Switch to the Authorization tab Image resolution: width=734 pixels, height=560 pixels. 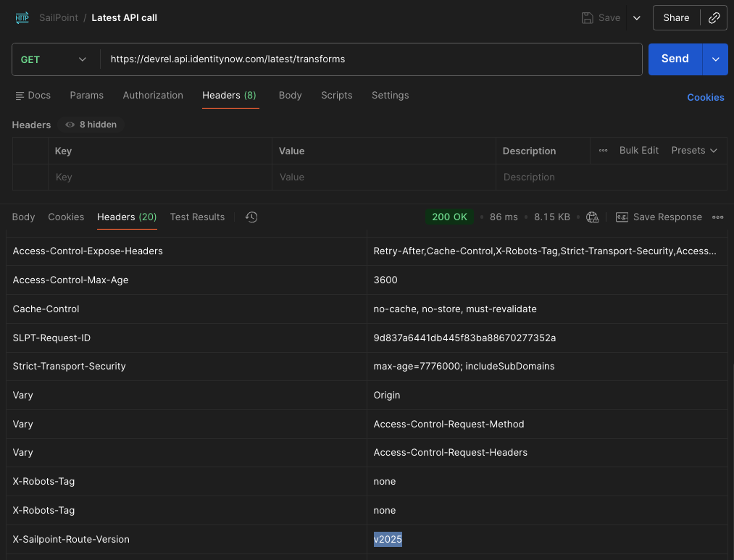tap(153, 96)
